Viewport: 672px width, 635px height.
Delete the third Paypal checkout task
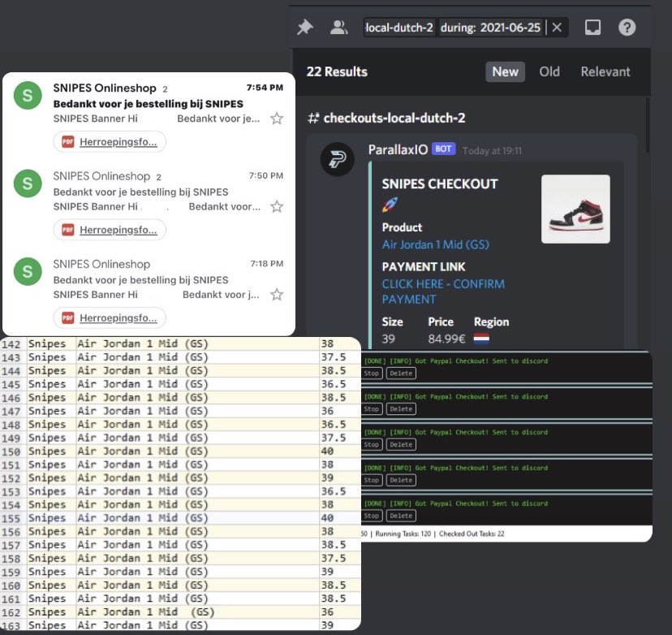coord(401,445)
